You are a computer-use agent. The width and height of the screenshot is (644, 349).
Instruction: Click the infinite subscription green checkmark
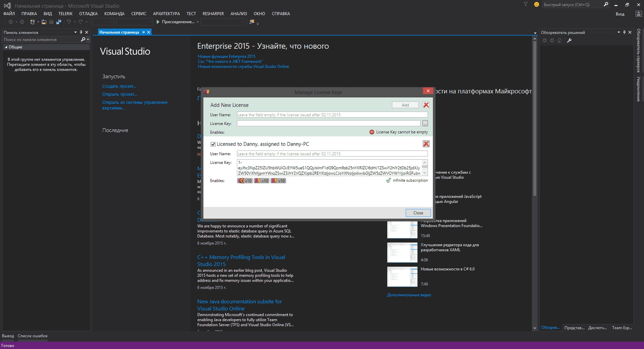388,180
